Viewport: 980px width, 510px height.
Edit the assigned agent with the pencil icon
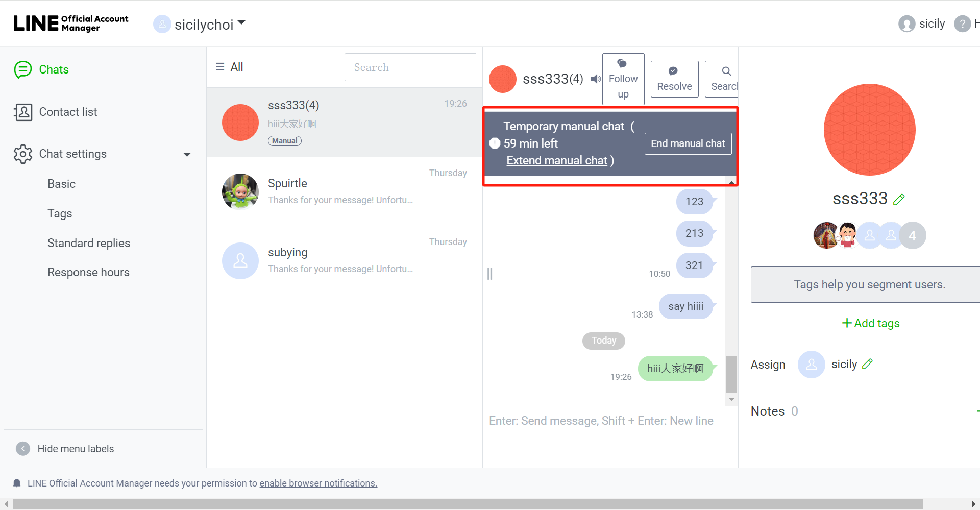point(868,363)
